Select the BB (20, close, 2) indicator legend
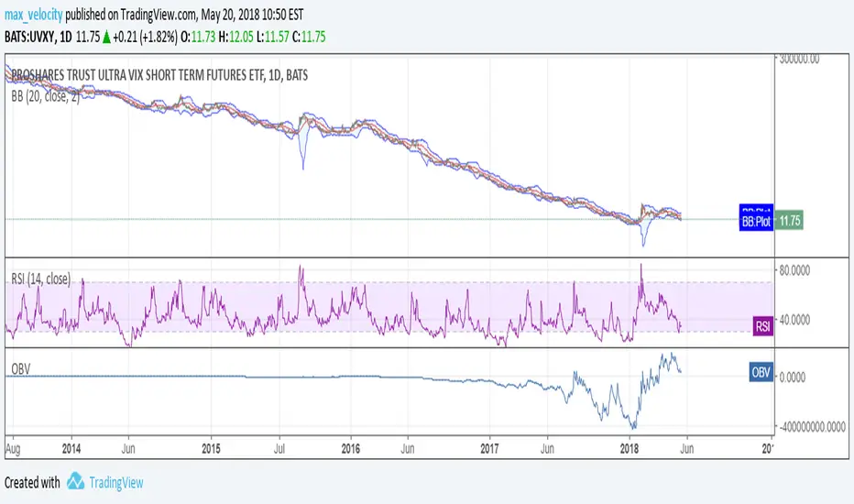Image resolution: width=854 pixels, height=504 pixels. tap(45, 96)
